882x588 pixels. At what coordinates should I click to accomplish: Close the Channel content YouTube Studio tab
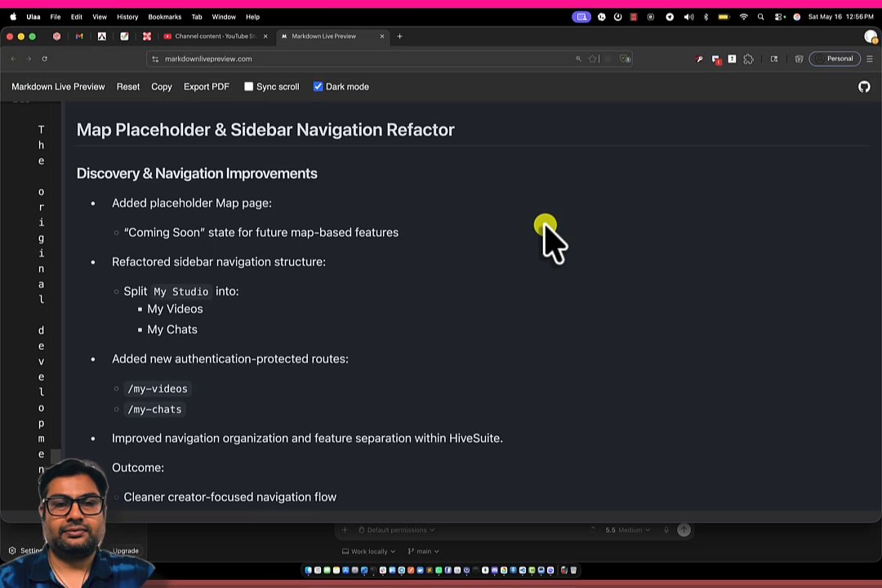pyautogui.click(x=265, y=36)
